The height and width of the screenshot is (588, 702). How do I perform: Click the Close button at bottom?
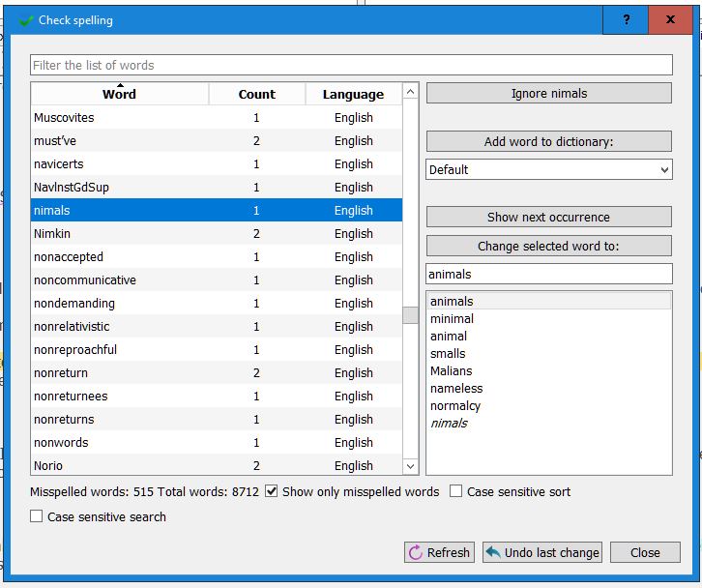(645, 552)
